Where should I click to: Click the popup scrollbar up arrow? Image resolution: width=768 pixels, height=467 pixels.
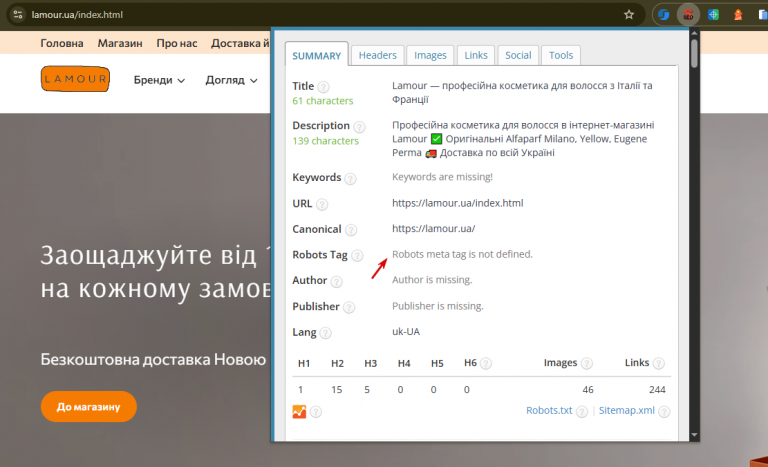tap(694, 33)
